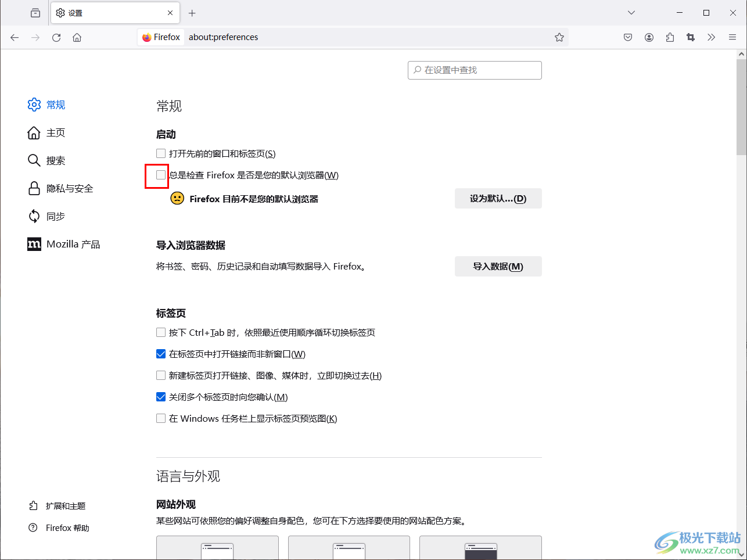Click the screenshot crop tool icon
Screen dimensions: 747x560
[691, 37]
